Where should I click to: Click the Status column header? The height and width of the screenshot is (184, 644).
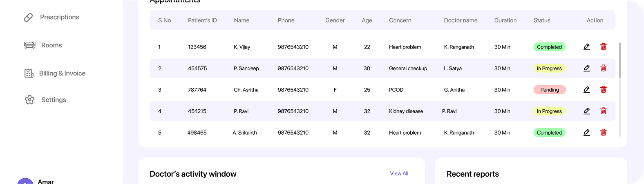(542, 20)
